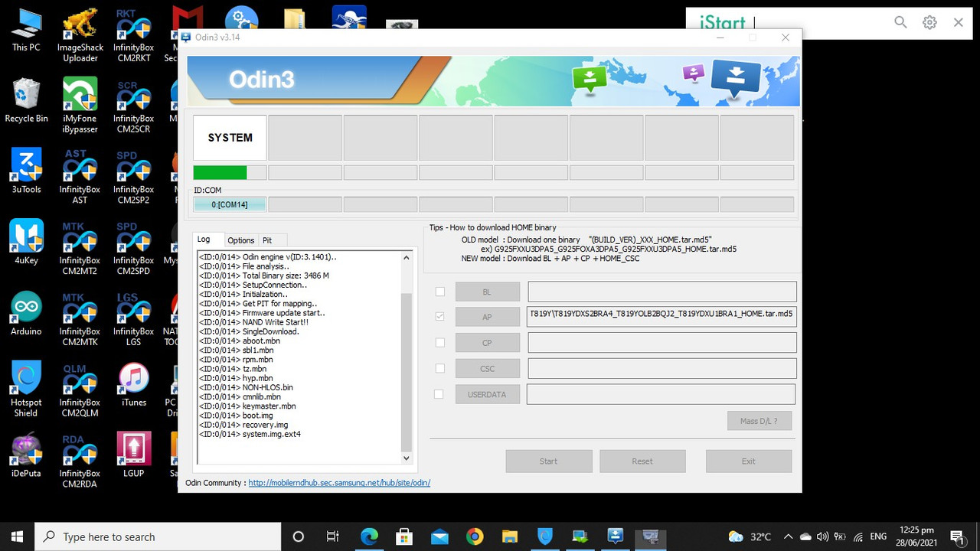Open the Mail app on the taskbar

coord(439,536)
